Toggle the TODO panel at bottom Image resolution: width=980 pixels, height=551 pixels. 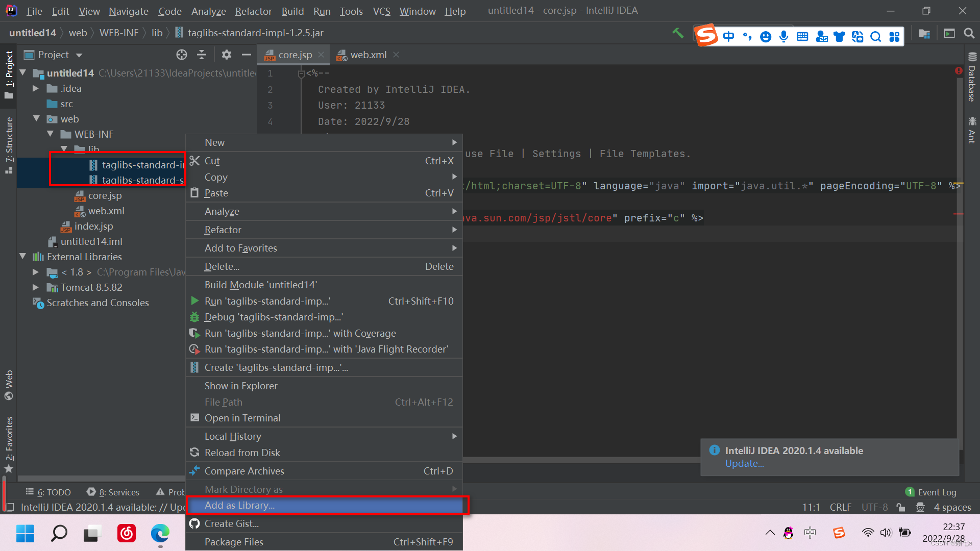click(55, 491)
